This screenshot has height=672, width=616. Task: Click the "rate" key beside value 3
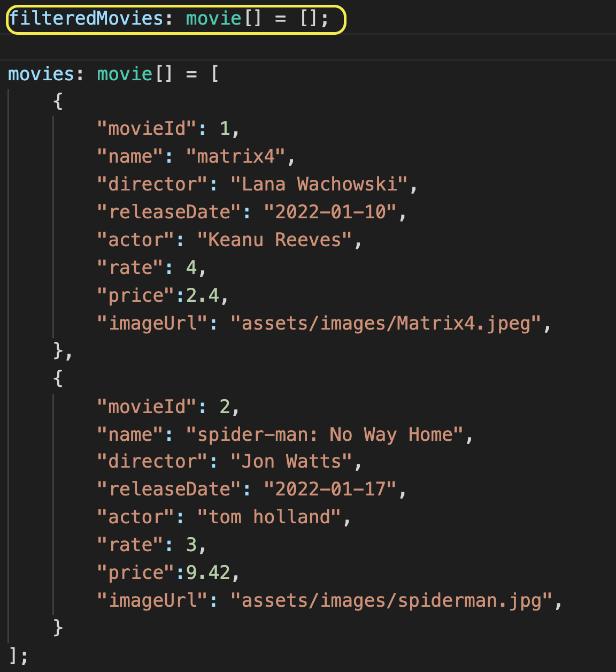tap(130, 545)
